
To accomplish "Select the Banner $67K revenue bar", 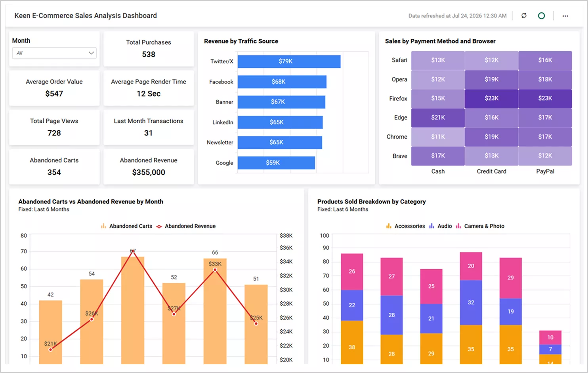I will pos(281,102).
